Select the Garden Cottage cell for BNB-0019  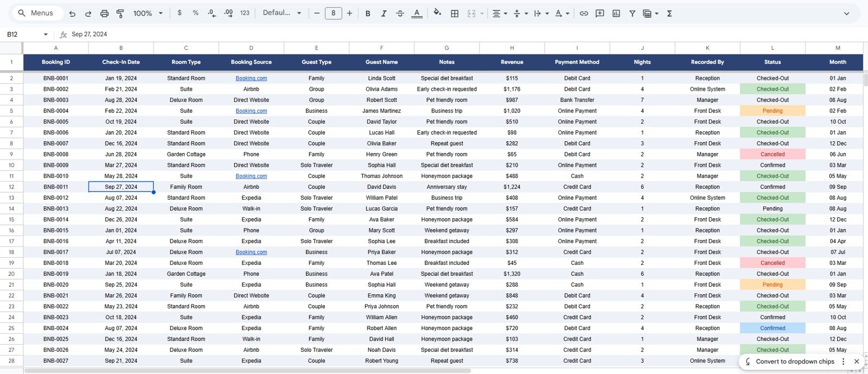click(x=186, y=274)
